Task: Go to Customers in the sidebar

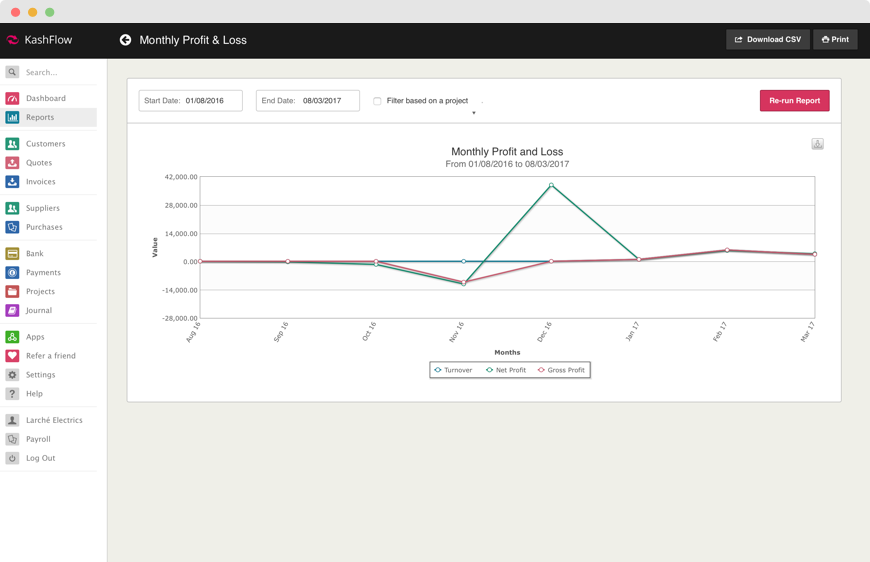Action: tap(45, 144)
